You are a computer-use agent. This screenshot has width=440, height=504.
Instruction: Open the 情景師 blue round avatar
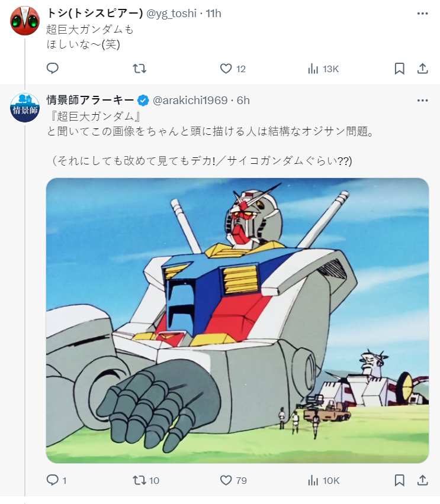coord(25,107)
